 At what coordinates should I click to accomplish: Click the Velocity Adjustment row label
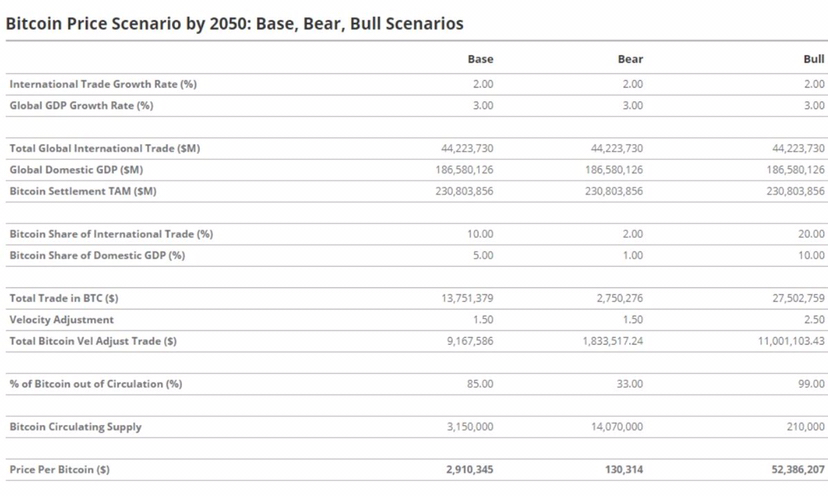(x=62, y=320)
